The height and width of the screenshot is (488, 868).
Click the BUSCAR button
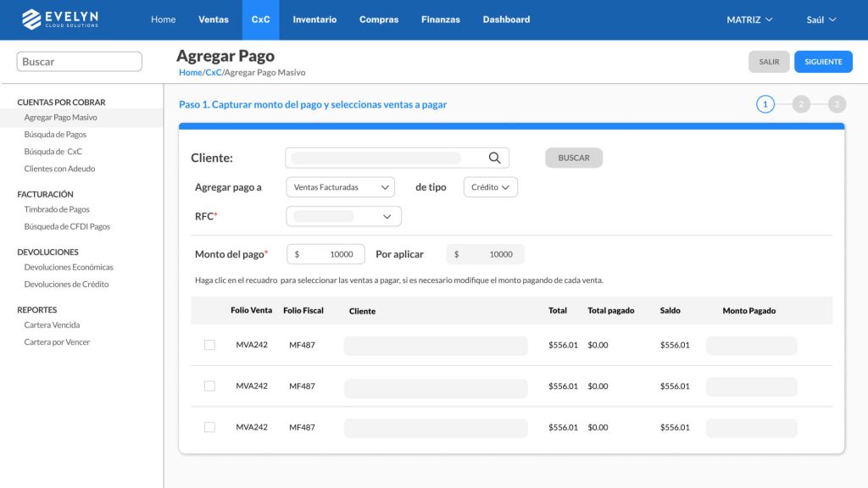coord(574,158)
